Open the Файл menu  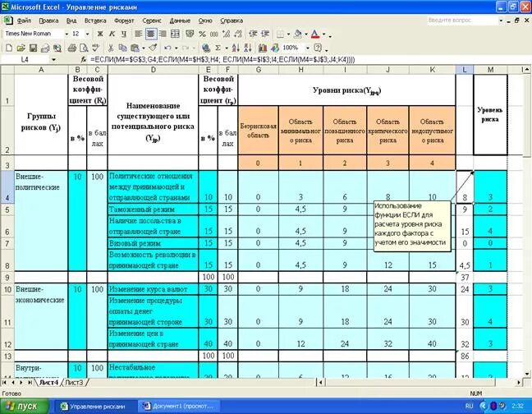point(24,21)
